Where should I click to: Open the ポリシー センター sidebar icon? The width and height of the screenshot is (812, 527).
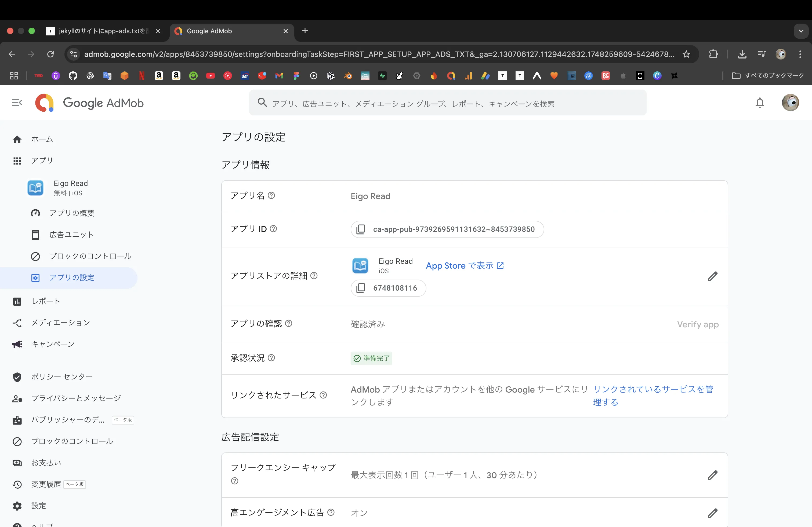[61, 377]
